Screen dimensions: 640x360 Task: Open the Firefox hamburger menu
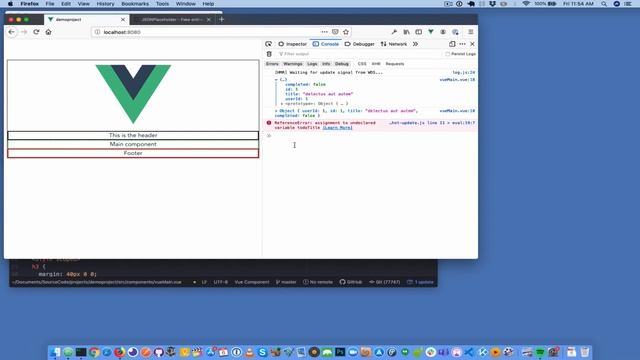471,32
